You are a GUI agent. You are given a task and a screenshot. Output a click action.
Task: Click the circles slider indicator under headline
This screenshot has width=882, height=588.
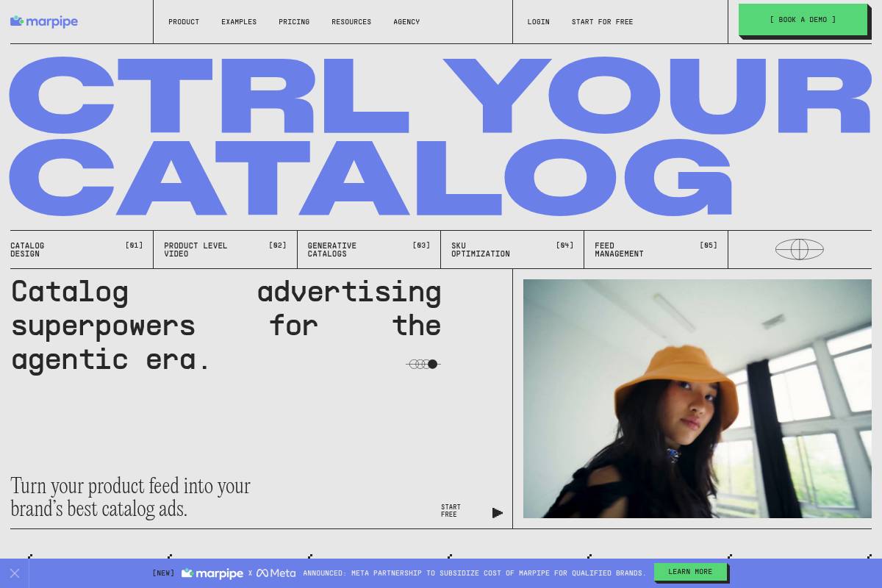point(423,364)
